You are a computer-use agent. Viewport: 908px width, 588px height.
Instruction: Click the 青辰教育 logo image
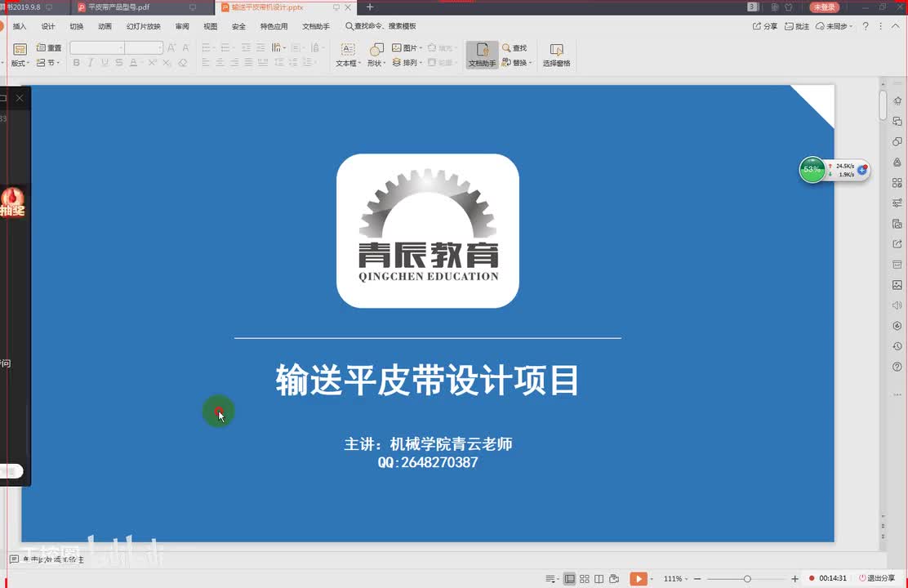(x=427, y=230)
